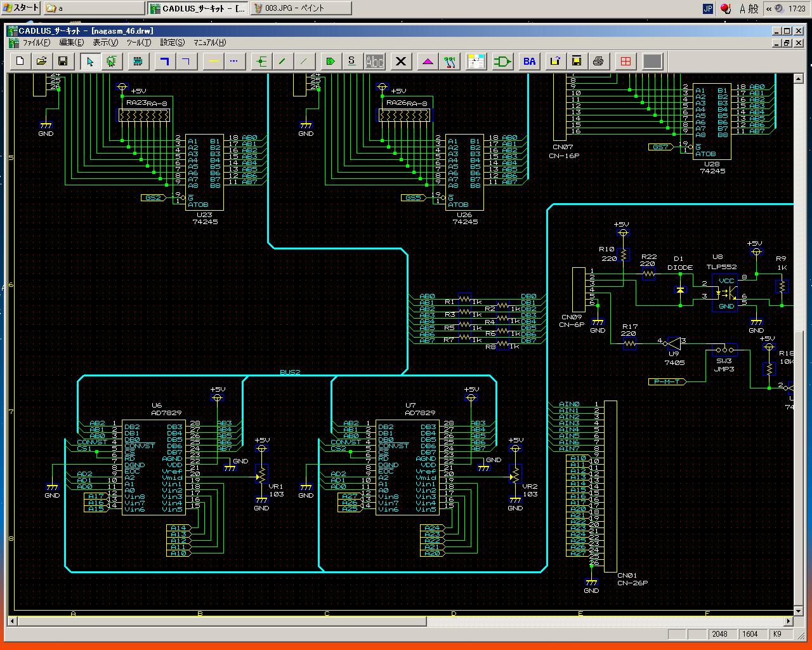The height and width of the screenshot is (650, 812).
Task: Click the スタート Start button
Action: coord(21,8)
